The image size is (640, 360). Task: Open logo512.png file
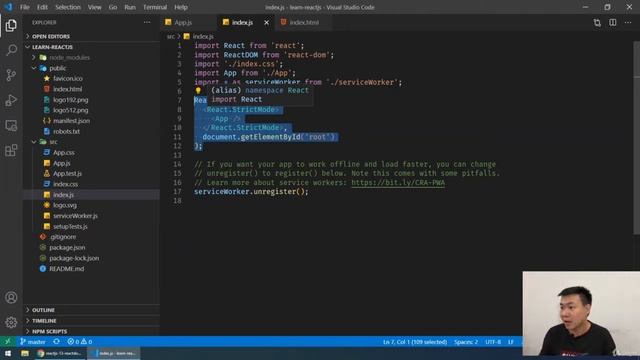click(71, 110)
